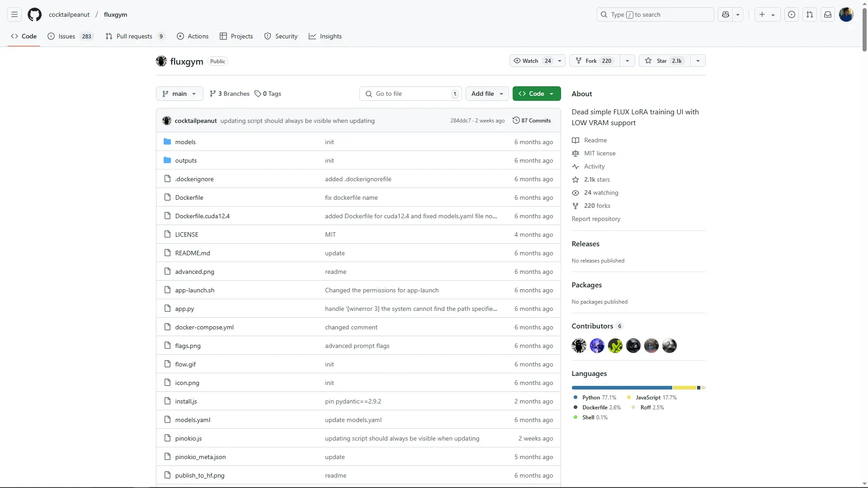Open the pull requests header icon
868x488 pixels.
[810, 14]
